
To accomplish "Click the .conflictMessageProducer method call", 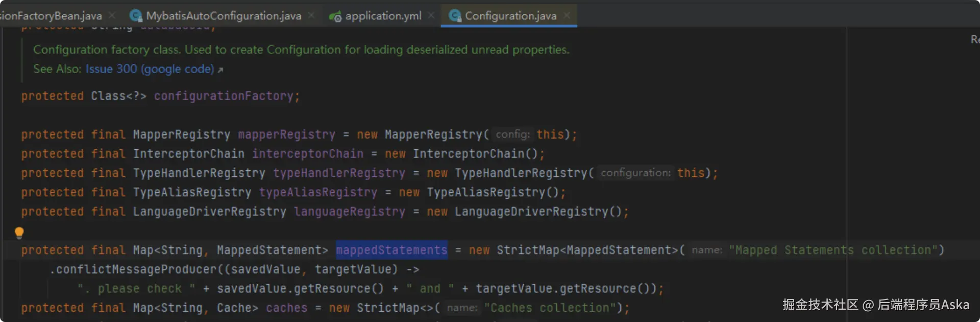I will click(133, 269).
